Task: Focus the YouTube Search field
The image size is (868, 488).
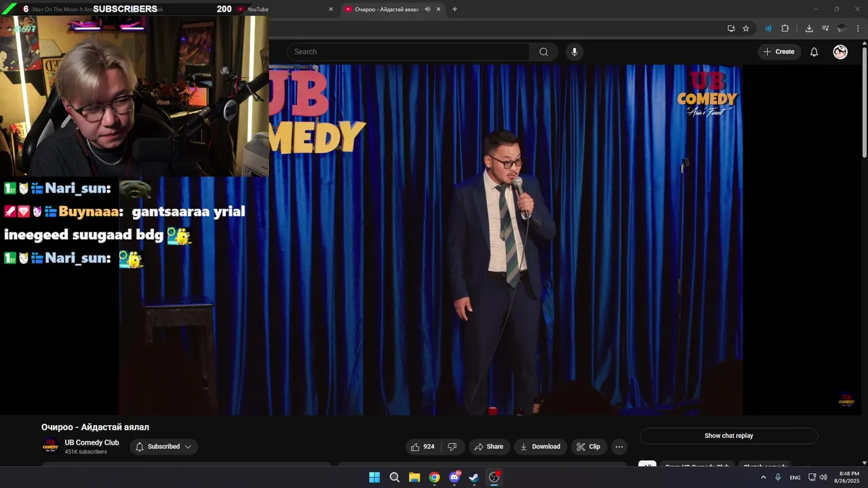Action: [408, 52]
